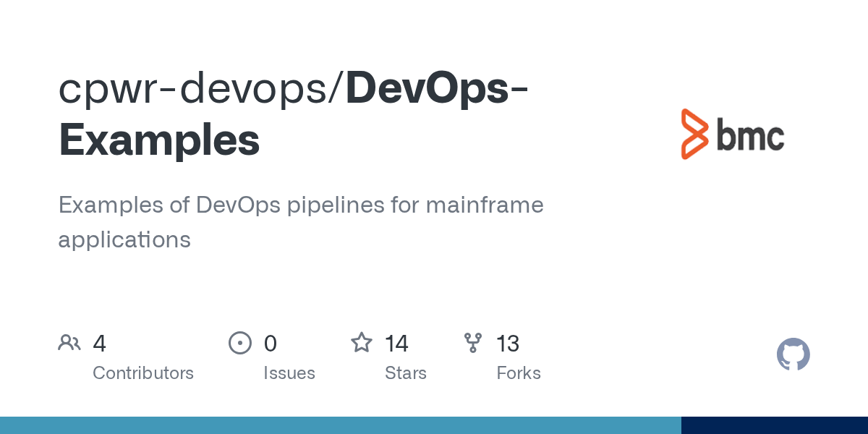
Task: Click the issues count 0
Action: pyautogui.click(x=271, y=344)
